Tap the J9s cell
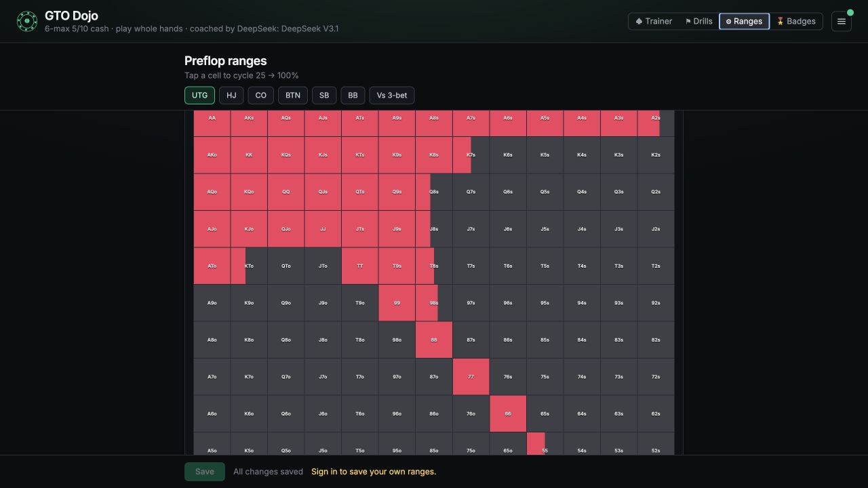This screenshot has width=868, height=488. point(397,229)
